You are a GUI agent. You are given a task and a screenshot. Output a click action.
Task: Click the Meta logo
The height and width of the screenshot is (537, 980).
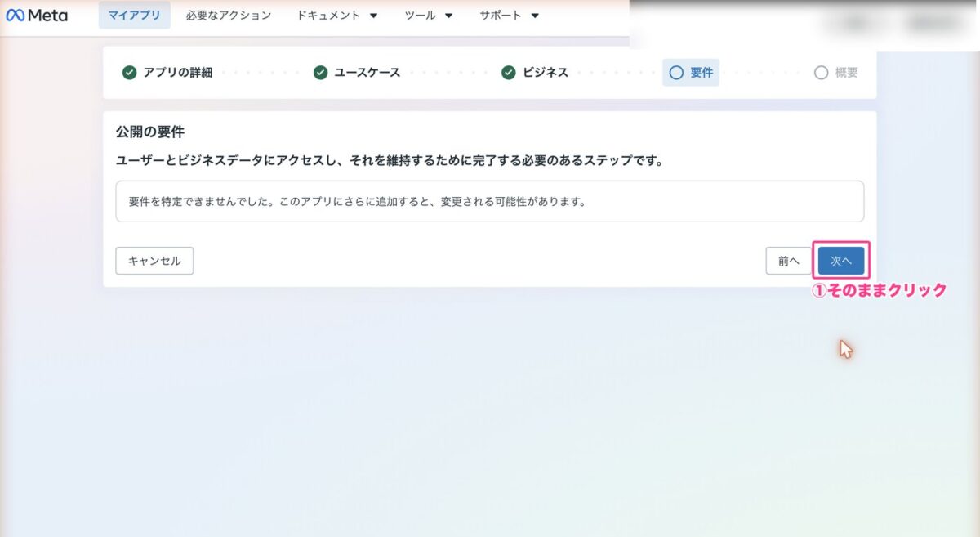[37, 16]
